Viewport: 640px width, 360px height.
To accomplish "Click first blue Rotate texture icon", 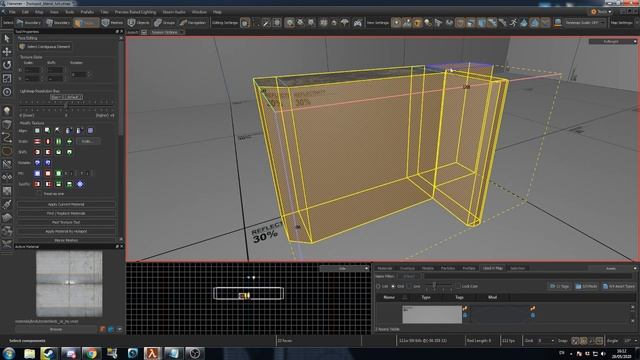I will pos(37,162).
